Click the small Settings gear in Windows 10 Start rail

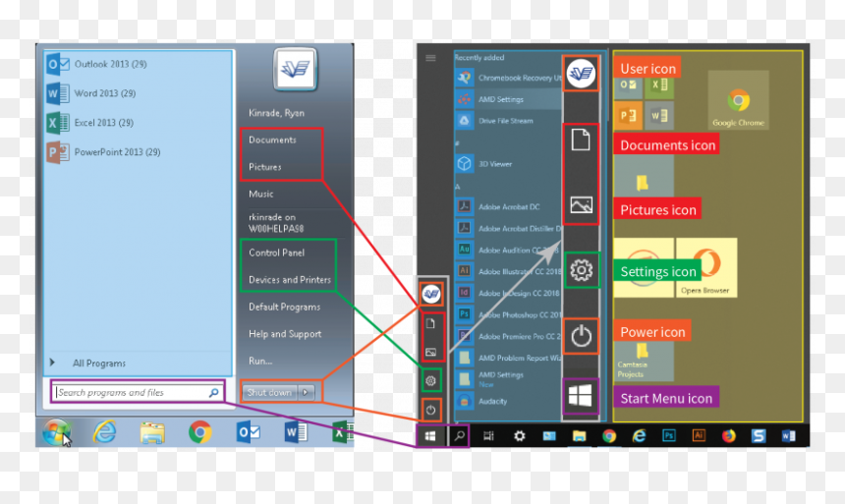[x=430, y=380]
